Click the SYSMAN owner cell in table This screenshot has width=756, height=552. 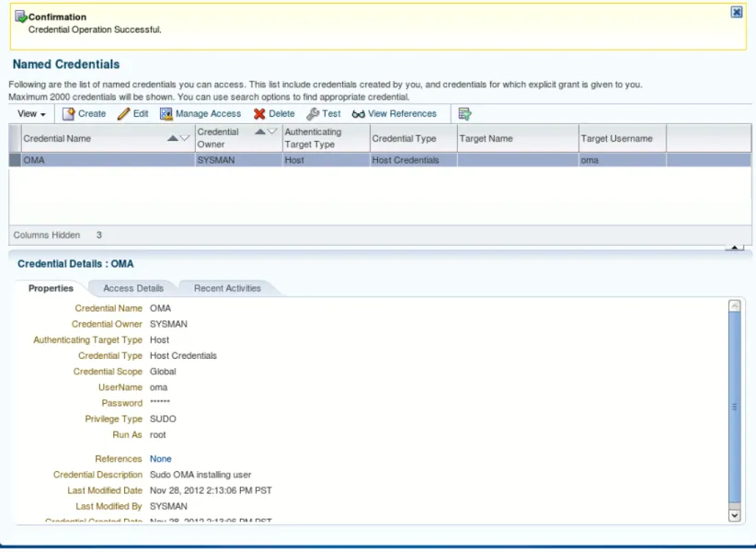[238, 160]
